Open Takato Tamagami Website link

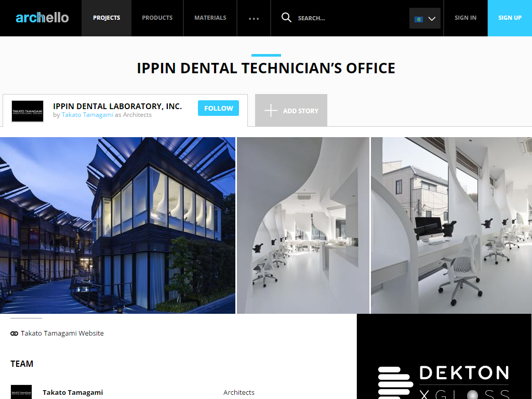[62, 334]
